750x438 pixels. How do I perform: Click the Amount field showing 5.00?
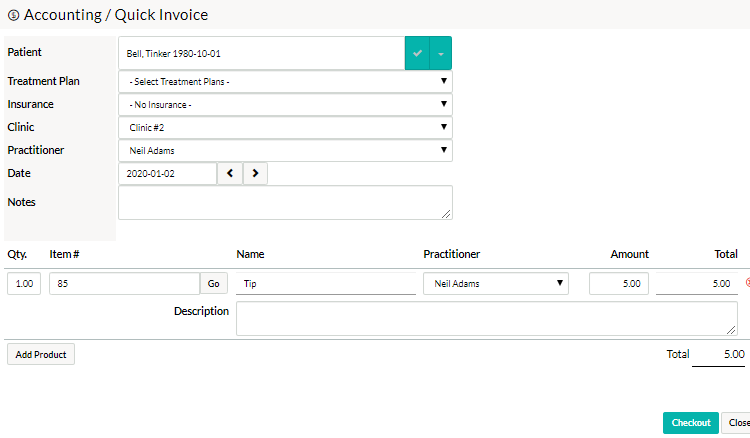[618, 284]
